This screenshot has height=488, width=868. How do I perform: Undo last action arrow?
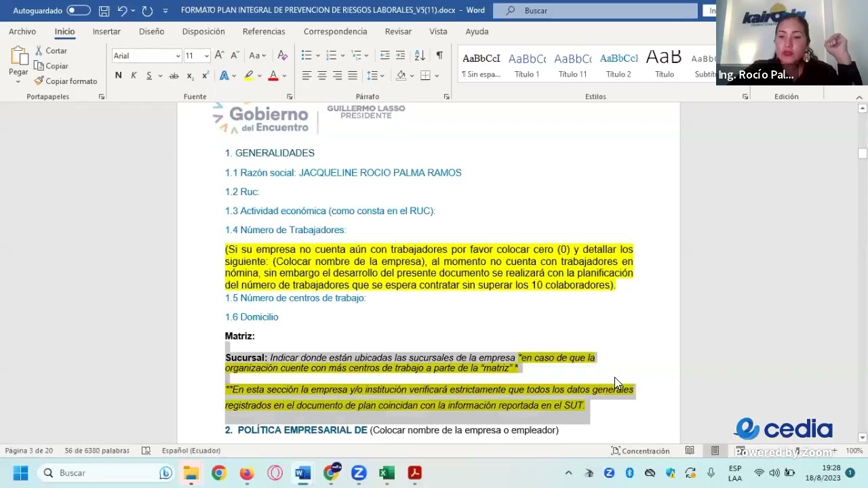click(122, 11)
